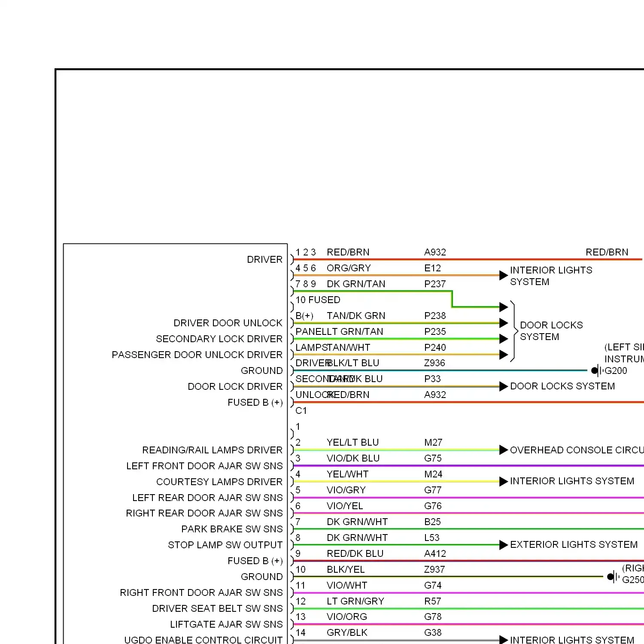Select the 'RED/DK BLU' wire color label
Viewport: 644px width, 644px height.
355,553
